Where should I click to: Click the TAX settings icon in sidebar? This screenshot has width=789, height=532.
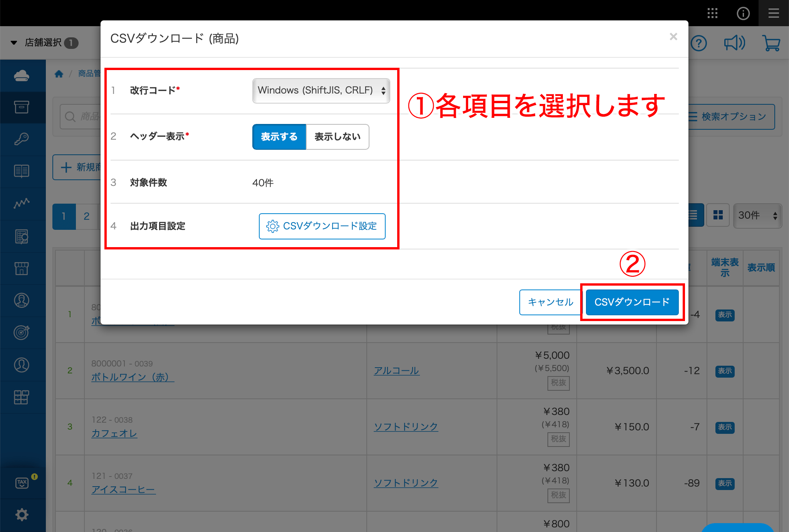22,483
